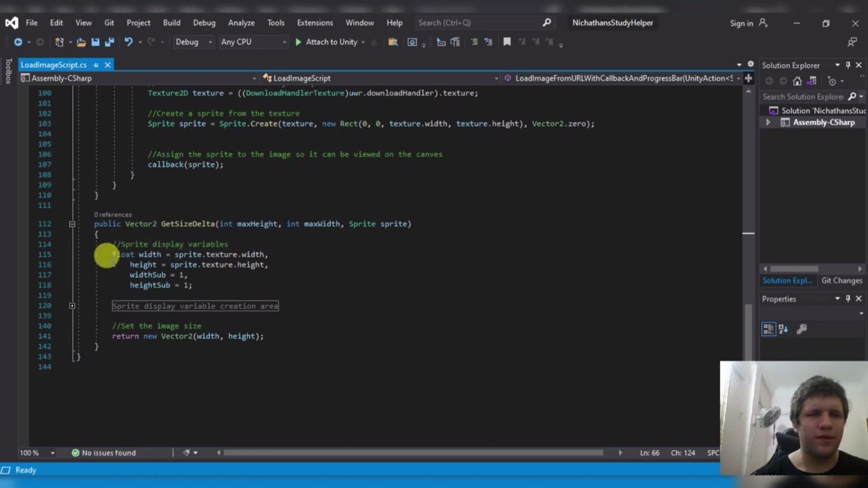Click the Open File folder icon
This screenshot has width=868, height=488.
tap(81, 42)
